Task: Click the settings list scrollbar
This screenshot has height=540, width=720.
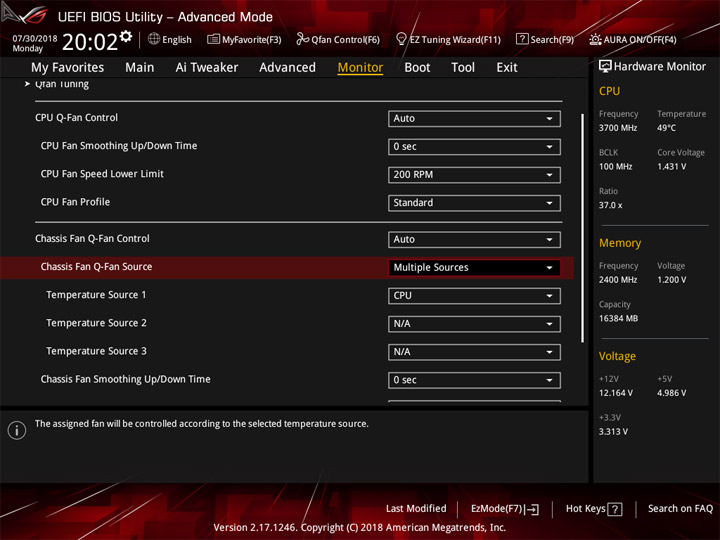Action: (582, 228)
